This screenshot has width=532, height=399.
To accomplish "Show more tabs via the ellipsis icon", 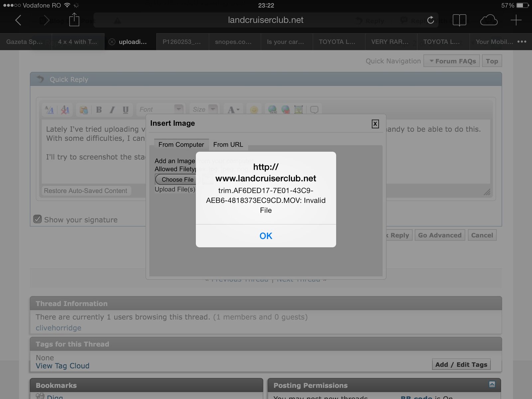I will 522,42.
